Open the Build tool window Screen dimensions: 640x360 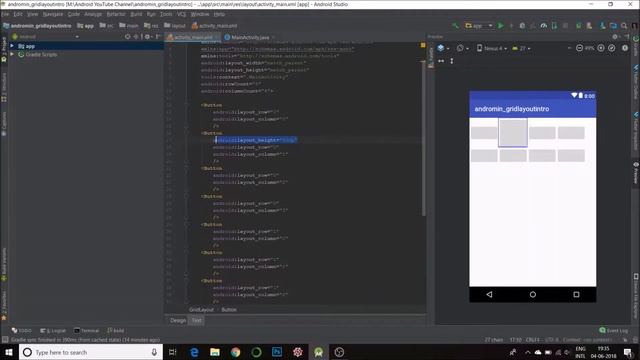click(x=116, y=331)
